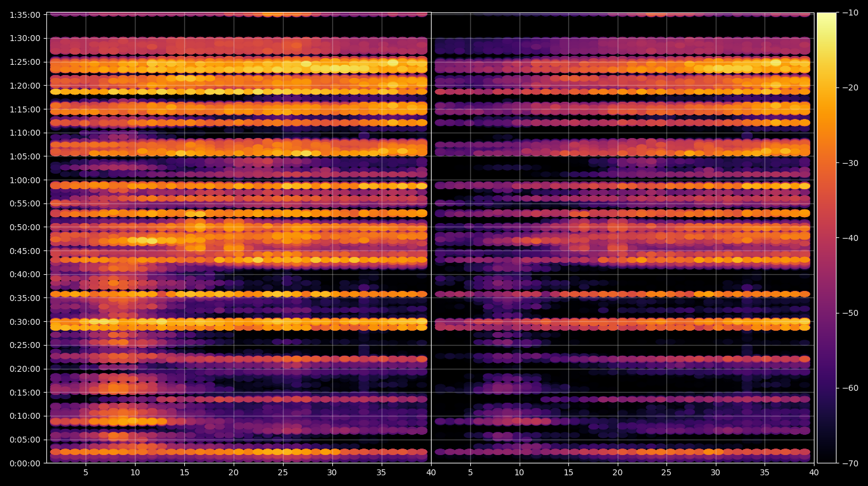Click the 0:50:00 time axis label
Image resolution: width=868 pixels, height=486 pixels.
point(25,227)
